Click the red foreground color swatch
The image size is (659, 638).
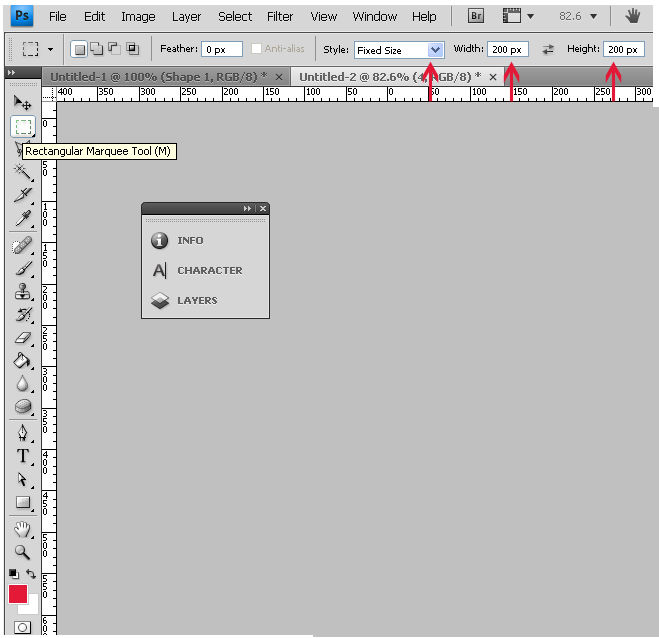click(x=18, y=594)
